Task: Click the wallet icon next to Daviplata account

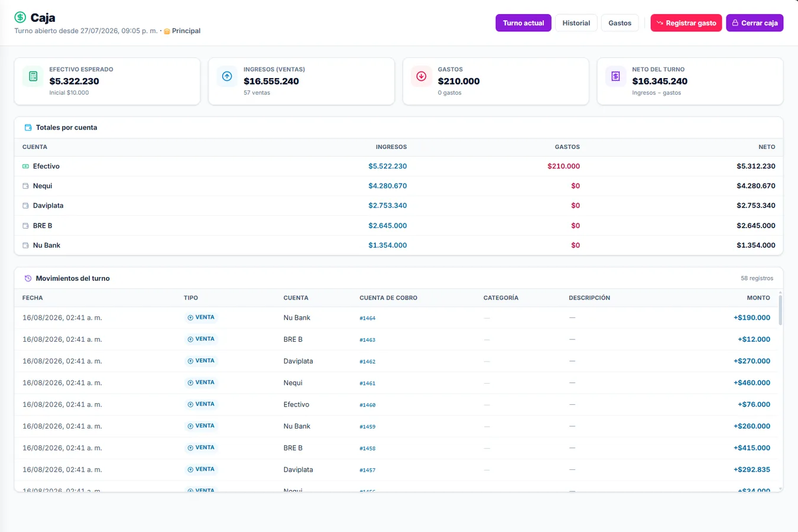Action: 25,206
